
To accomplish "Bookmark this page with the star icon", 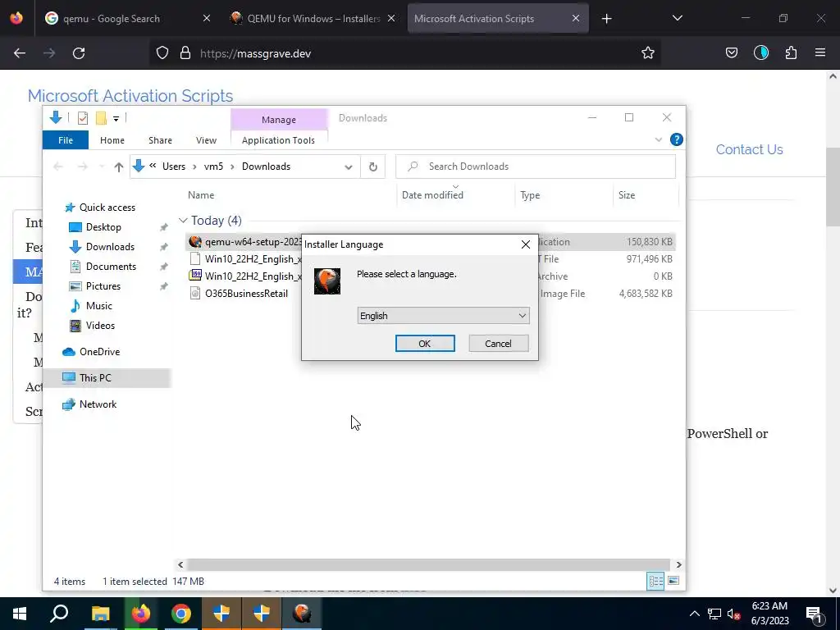I will (648, 53).
